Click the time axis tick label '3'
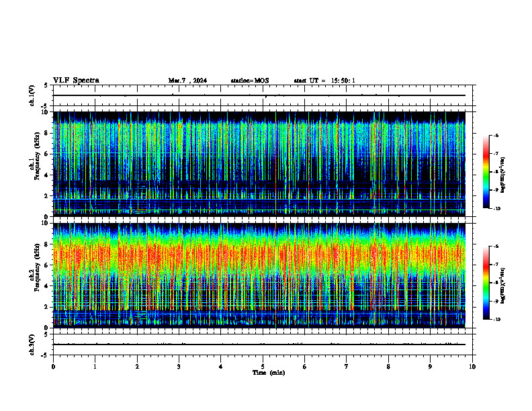 tap(179, 367)
